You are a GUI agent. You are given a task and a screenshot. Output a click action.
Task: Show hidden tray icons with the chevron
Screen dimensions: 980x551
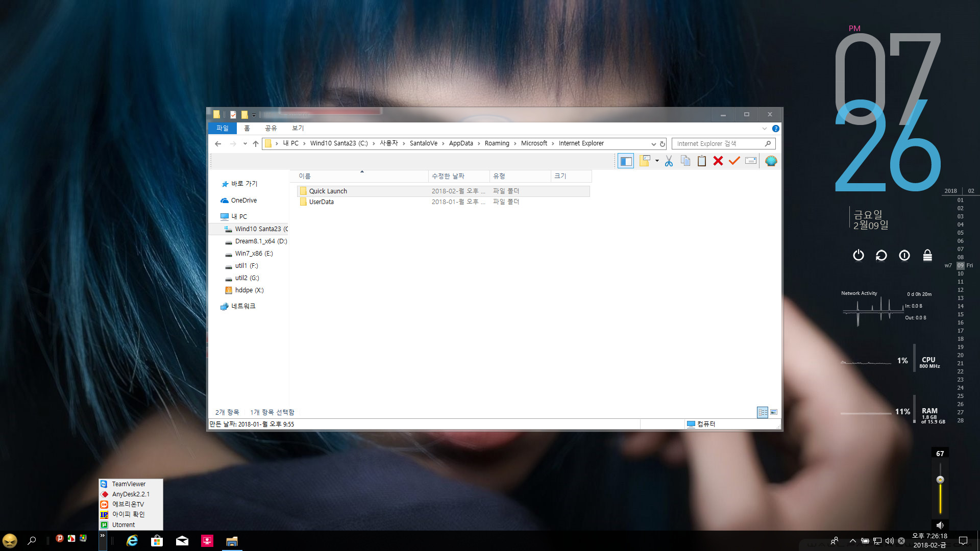(852, 541)
